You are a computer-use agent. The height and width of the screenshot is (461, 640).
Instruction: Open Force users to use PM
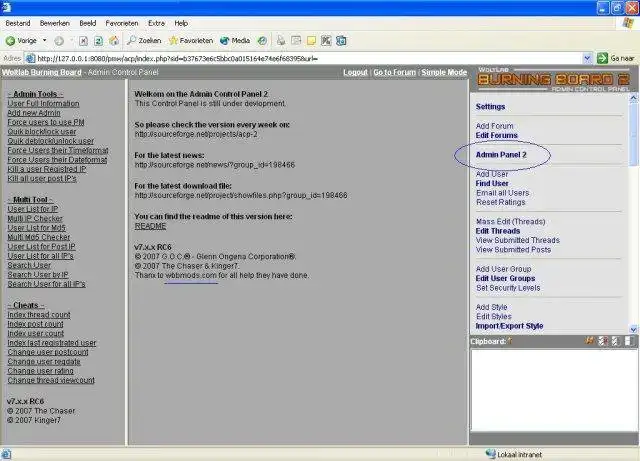coord(46,122)
